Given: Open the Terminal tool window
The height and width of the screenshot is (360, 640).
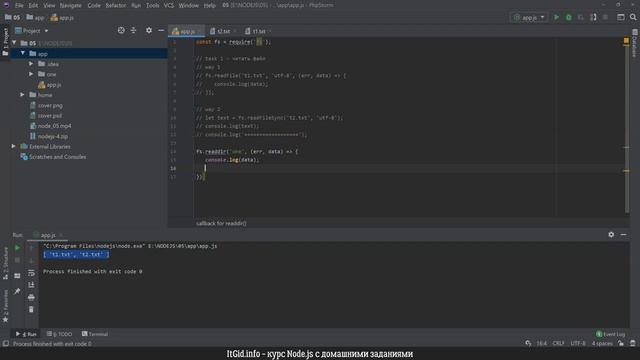Looking at the screenshot, I should (x=95, y=334).
